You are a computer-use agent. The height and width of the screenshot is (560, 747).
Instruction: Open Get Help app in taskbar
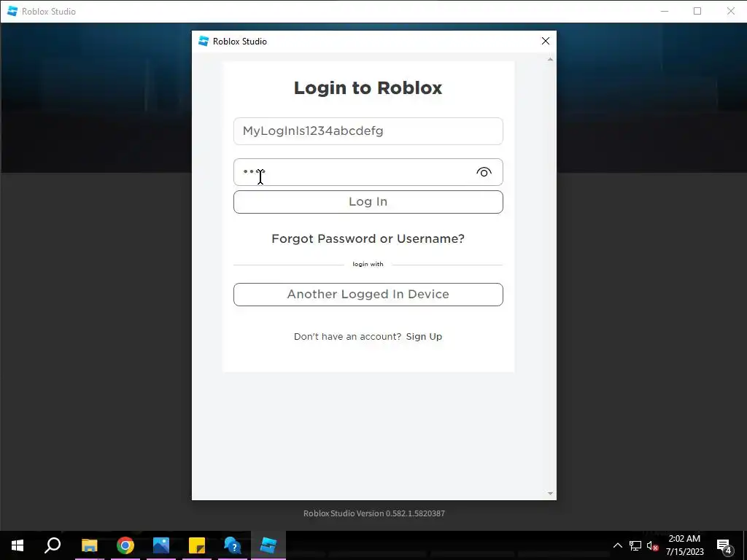(233, 545)
